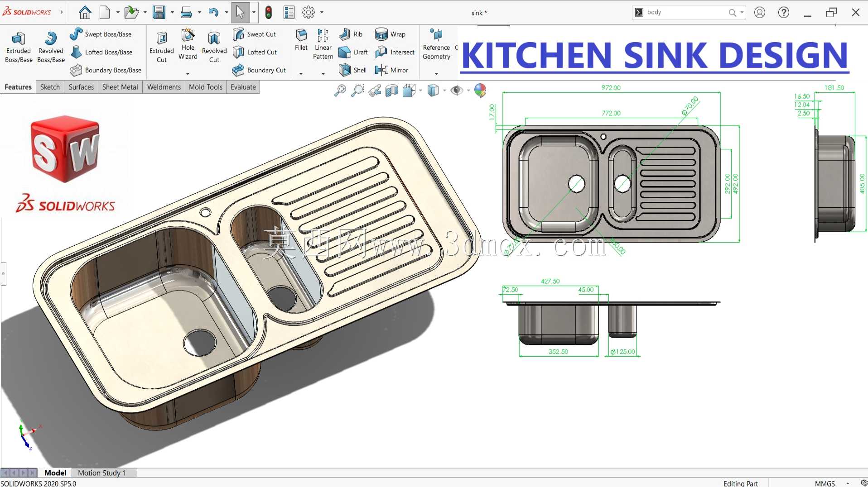Viewport: 868px width, 487px height.
Task: Open the View Orientation cube
Action: (x=409, y=91)
